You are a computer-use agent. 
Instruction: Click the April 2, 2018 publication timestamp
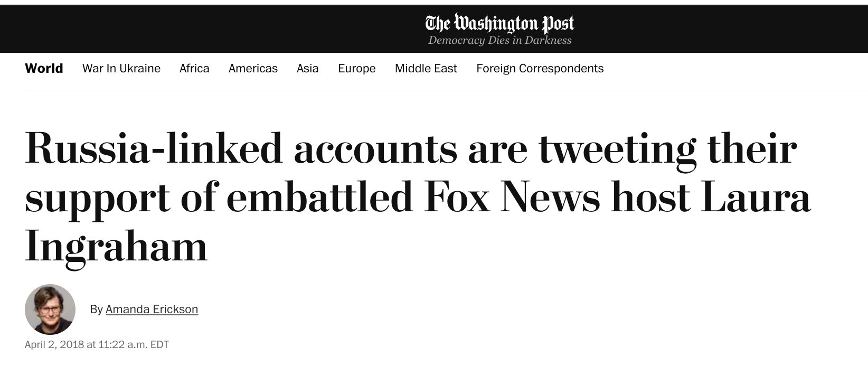[x=97, y=345]
